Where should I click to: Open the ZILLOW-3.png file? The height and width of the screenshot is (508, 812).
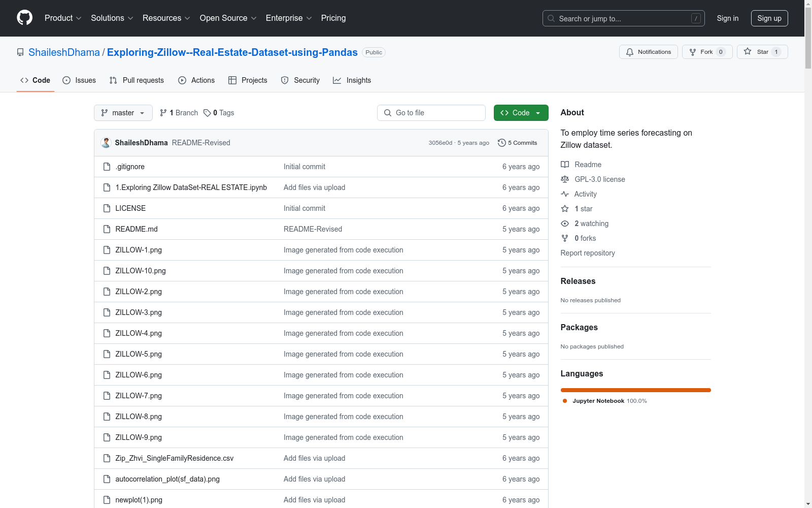(x=139, y=312)
